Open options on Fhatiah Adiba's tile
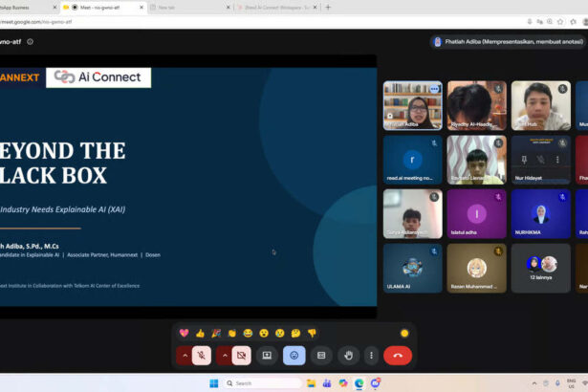 click(x=434, y=89)
